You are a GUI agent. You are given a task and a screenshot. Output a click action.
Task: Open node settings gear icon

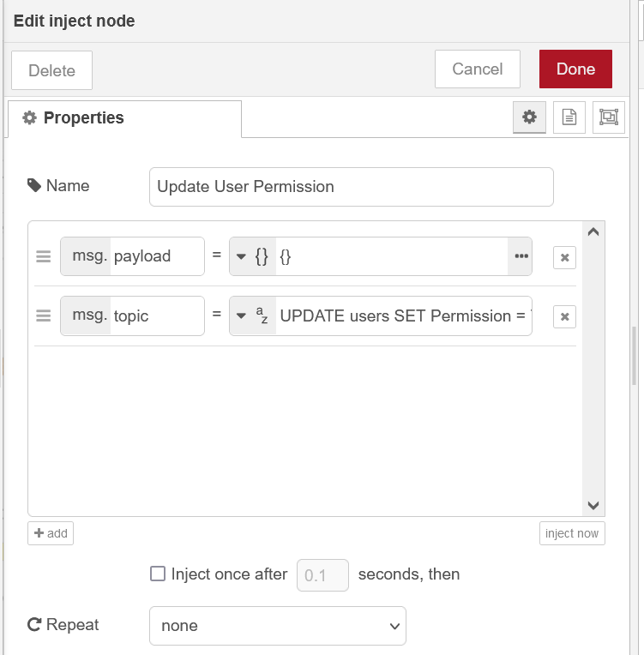tap(529, 117)
